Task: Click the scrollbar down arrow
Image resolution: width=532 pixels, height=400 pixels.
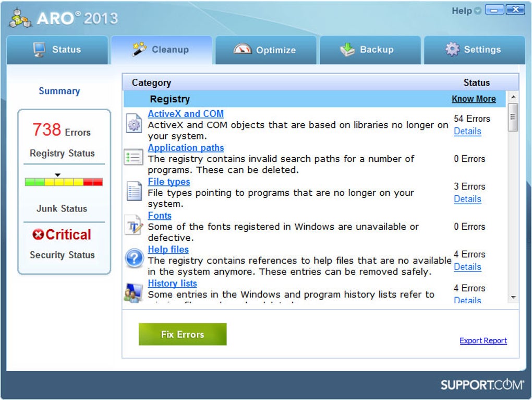Action: (513, 297)
